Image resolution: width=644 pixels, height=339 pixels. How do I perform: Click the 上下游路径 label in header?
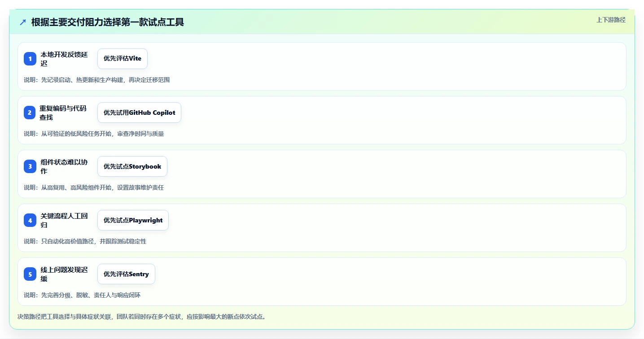pos(611,20)
